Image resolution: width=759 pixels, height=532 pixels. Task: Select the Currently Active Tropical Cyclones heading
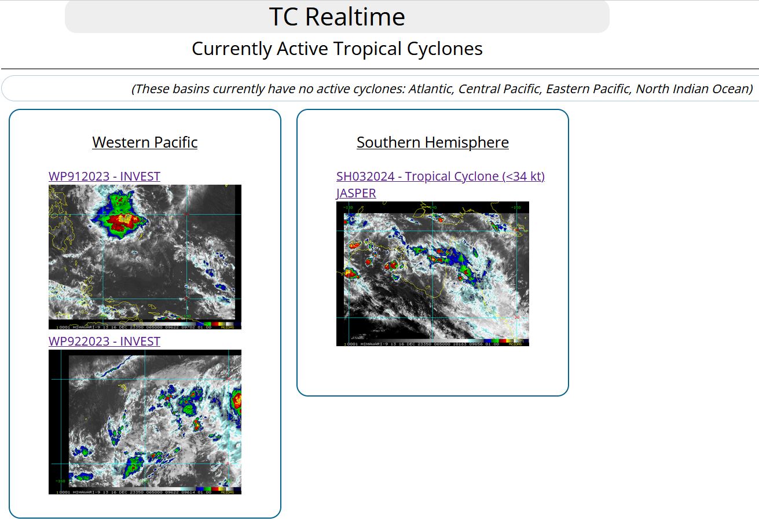pos(337,49)
